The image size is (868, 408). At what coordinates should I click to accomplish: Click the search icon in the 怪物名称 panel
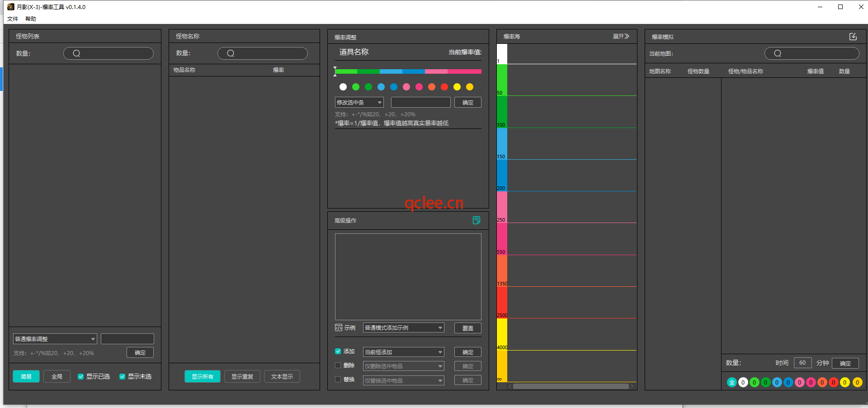(x=231, y=53)
